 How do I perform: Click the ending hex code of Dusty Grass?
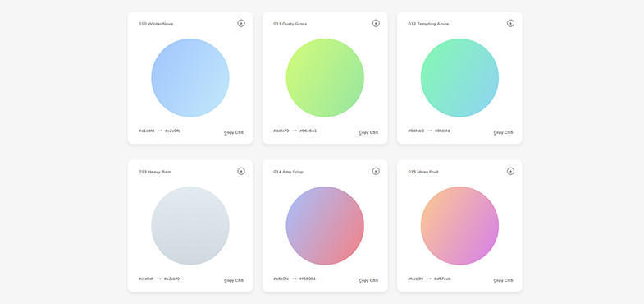(308, 131)
